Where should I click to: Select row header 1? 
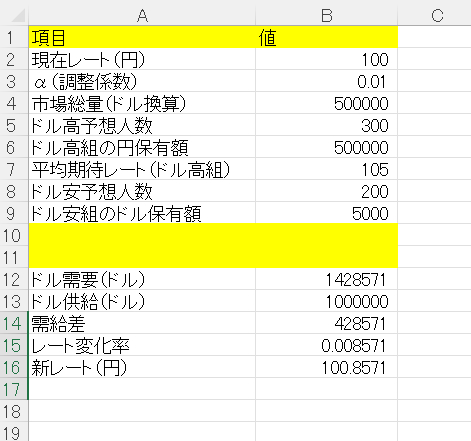(14, 37)
